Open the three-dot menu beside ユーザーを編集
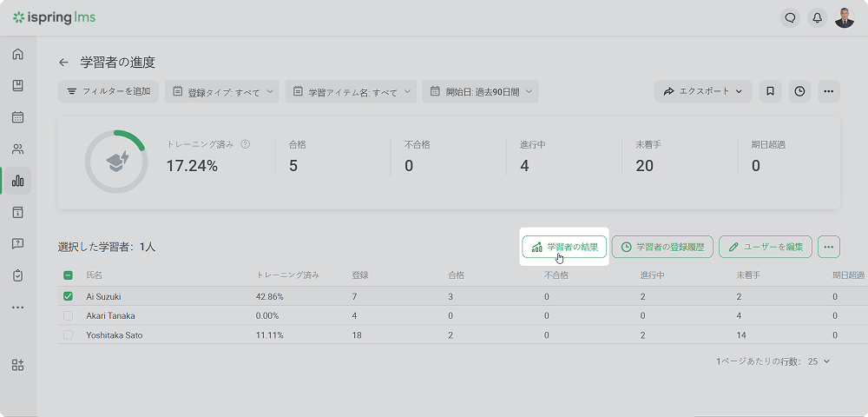Image resolution: width=868 pixels, height=417 pixels. 829,247
